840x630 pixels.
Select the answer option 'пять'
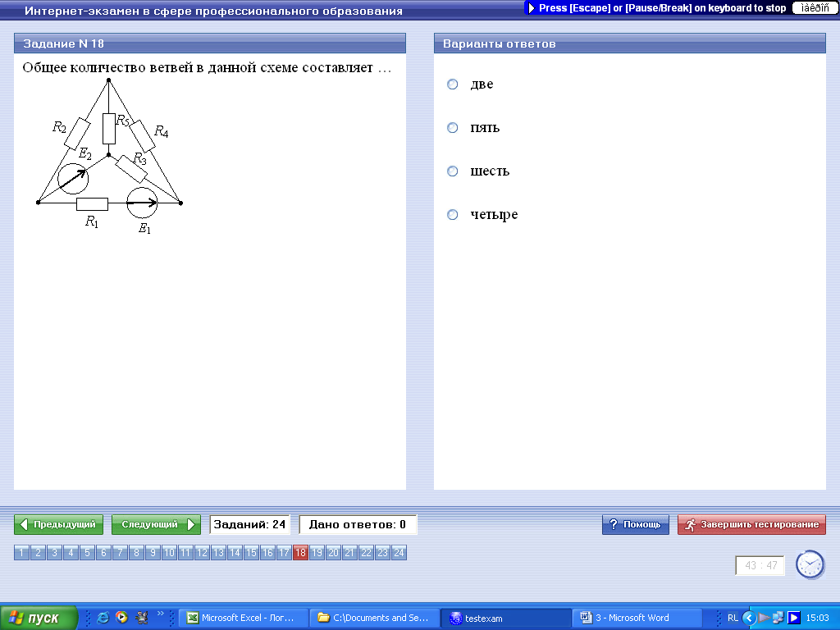[x=453, y=127]
